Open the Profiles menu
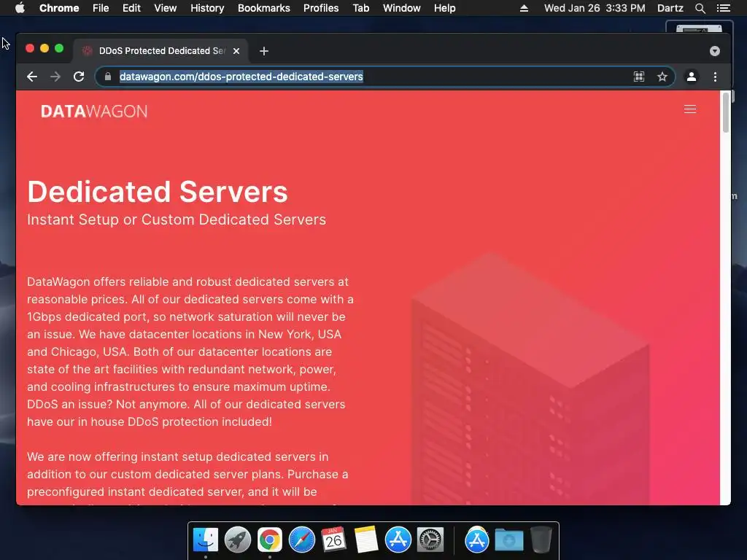This screenshot has height=560, width=747. pyautogui.click(x=321, y=8)
